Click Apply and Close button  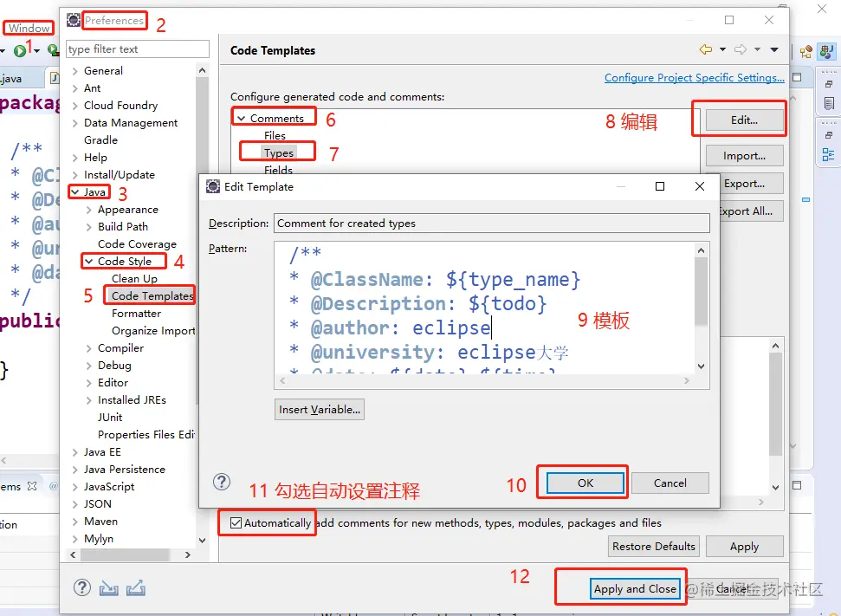tap(635, 588)
